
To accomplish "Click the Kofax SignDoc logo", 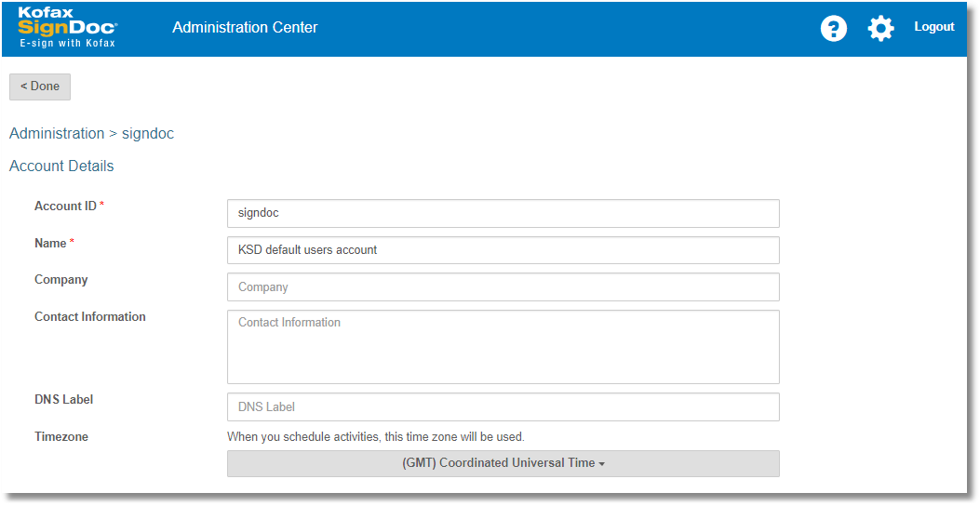I will pyautogui.click(x=68, y=28).
